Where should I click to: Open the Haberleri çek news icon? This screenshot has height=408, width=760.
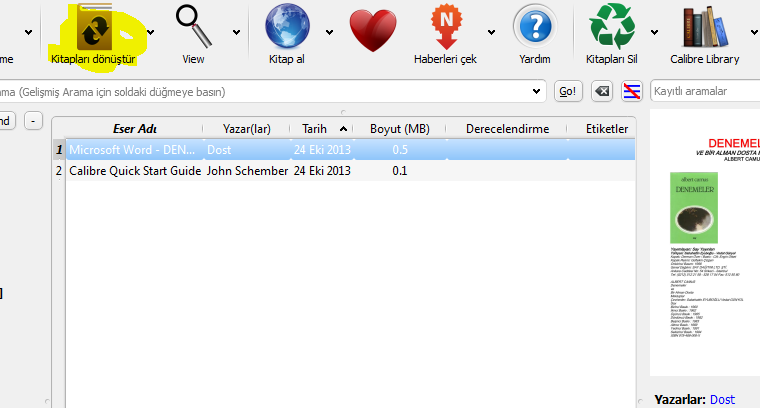pyautogui.click(x=445, y=35)
